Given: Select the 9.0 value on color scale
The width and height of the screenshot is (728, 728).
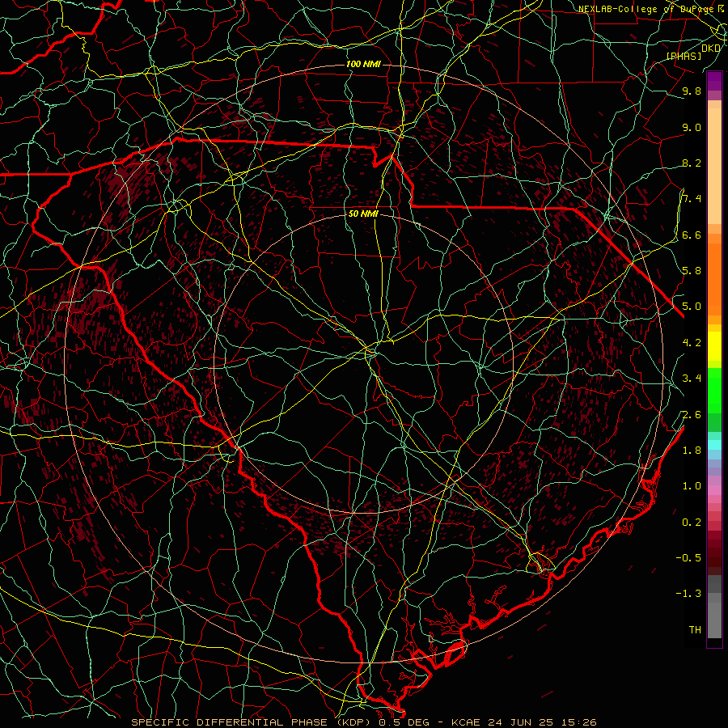Looking at the screenshot, I should [x=692, y=127].
